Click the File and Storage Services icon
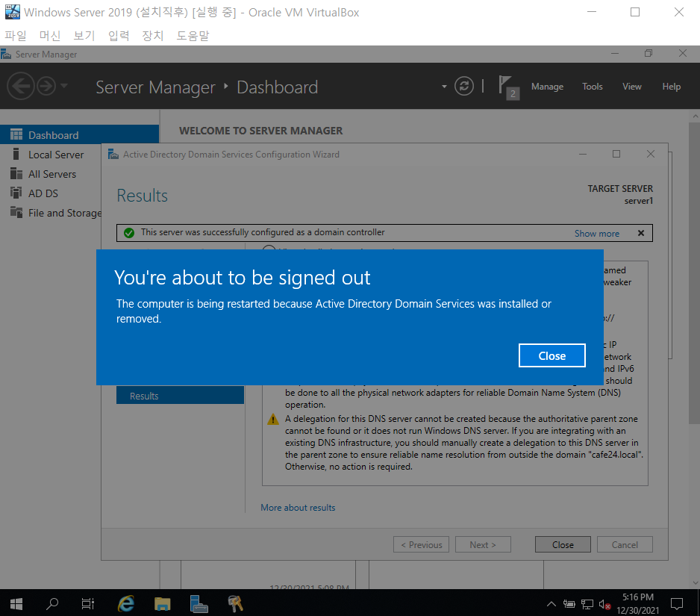Image resolution: width=700 pixels, height=616 pixels. coord(16,212)
